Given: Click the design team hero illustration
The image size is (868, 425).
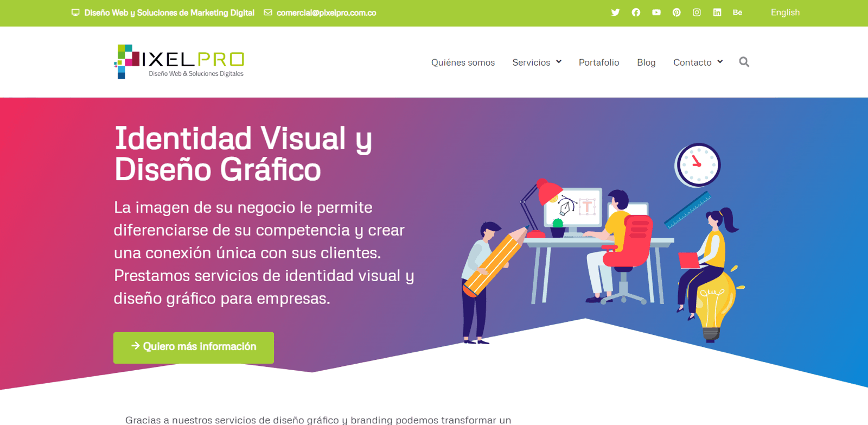Looking at the screenshot, I should pyautogui.click(x=603, y=243).
